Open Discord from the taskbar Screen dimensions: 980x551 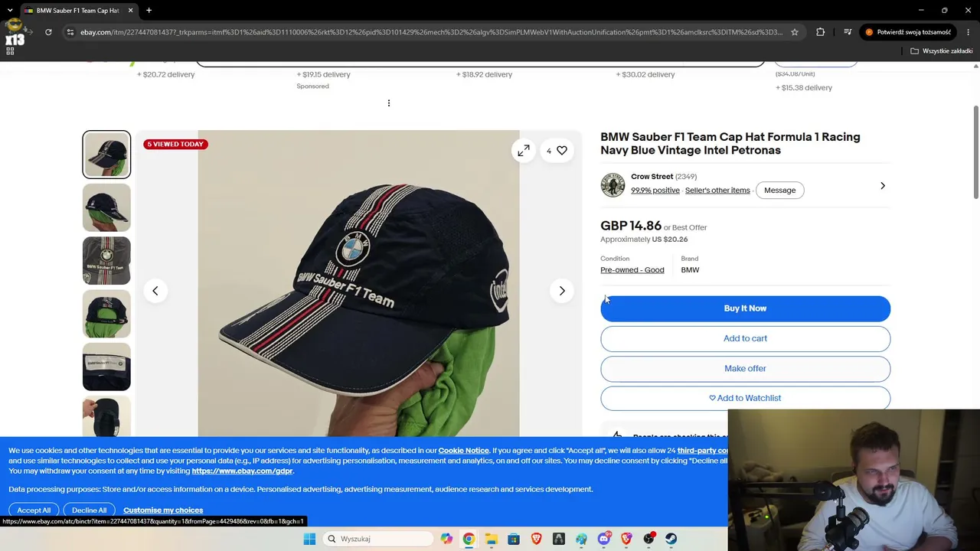[604, 539]
